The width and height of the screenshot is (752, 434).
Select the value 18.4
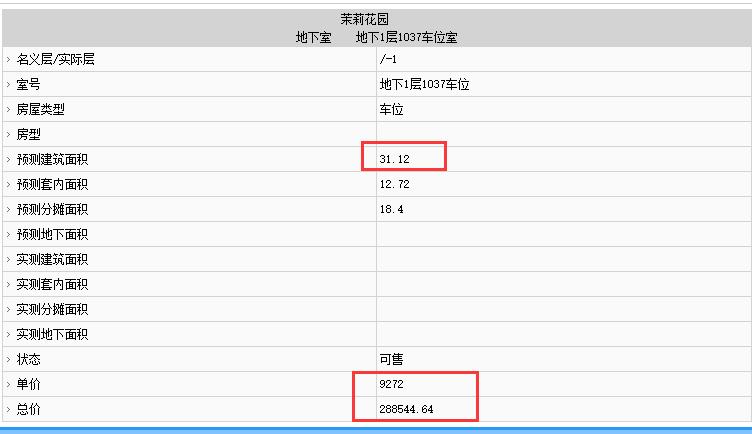[391, 209]
